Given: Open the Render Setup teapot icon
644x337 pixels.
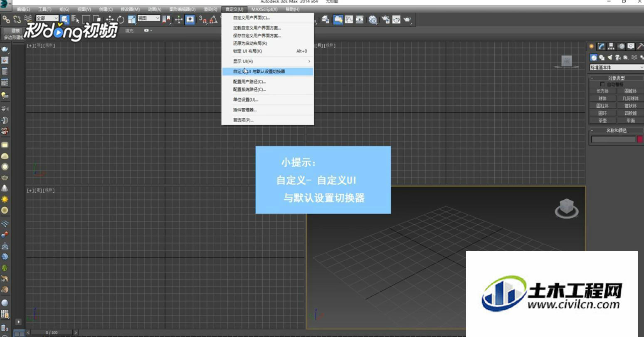Looking at the screenshot, I should pos(385,19).
